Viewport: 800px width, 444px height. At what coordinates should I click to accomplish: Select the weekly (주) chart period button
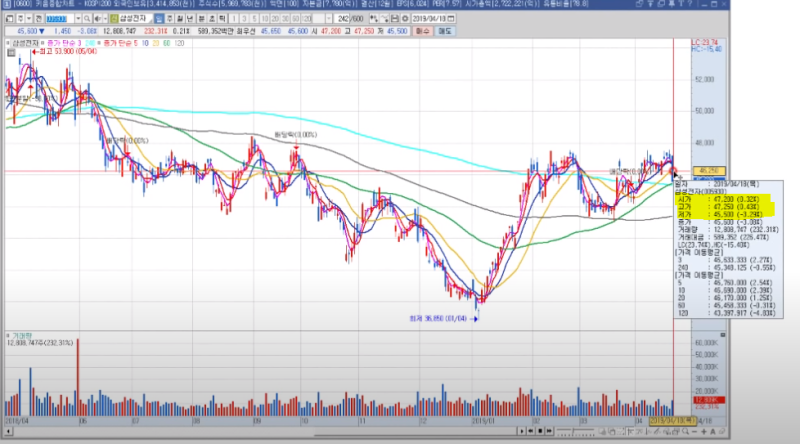(169, 18)
